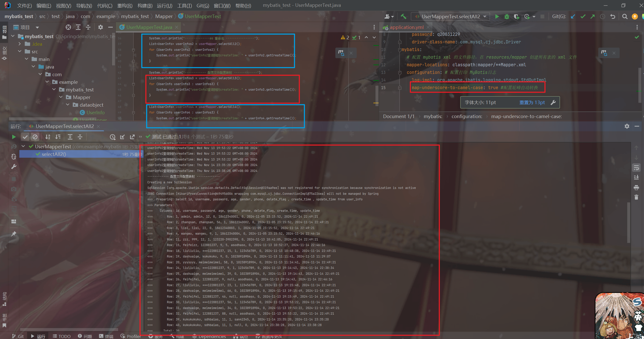
Task: Toggle show ignored tests button
Action: coord(35,137)
